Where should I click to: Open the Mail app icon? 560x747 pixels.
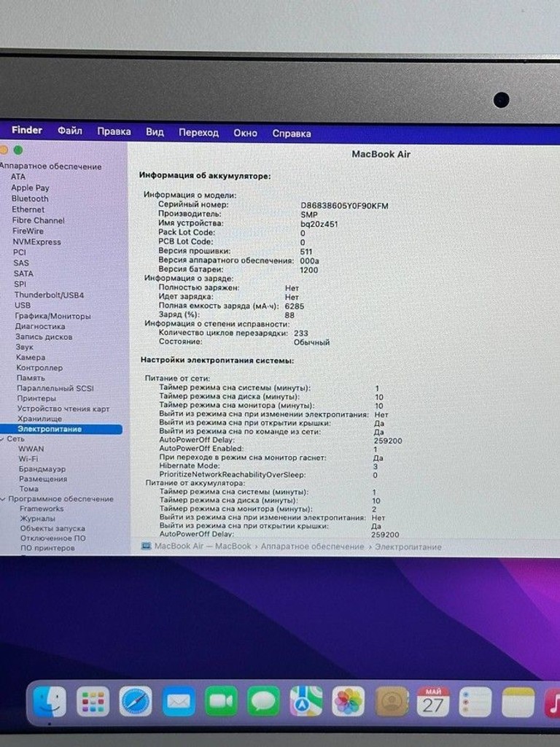pyautogui.click(x=178, y=701)
